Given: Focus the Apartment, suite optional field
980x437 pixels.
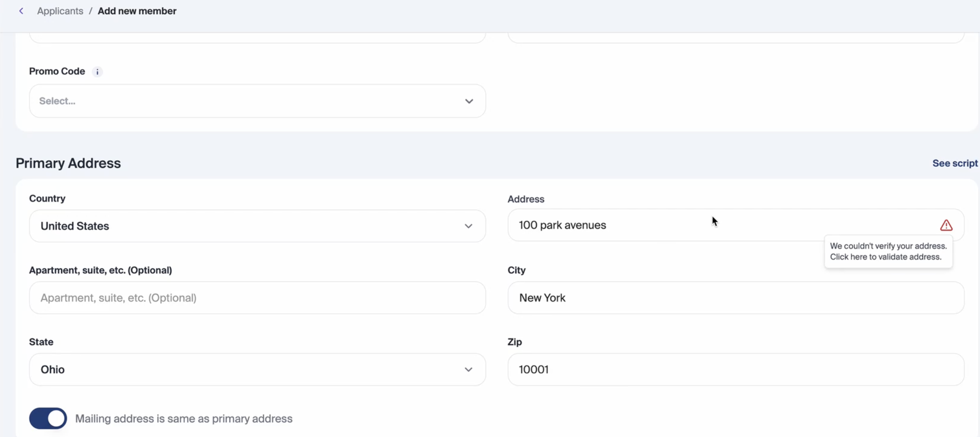Looking at the screenshot, I should tap(257, 298).
